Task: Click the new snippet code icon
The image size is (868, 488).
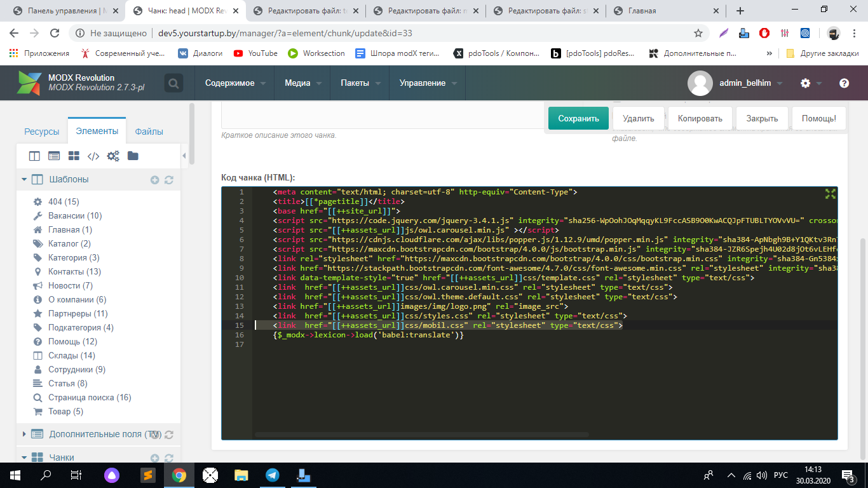Action: [x=93, y=156]
